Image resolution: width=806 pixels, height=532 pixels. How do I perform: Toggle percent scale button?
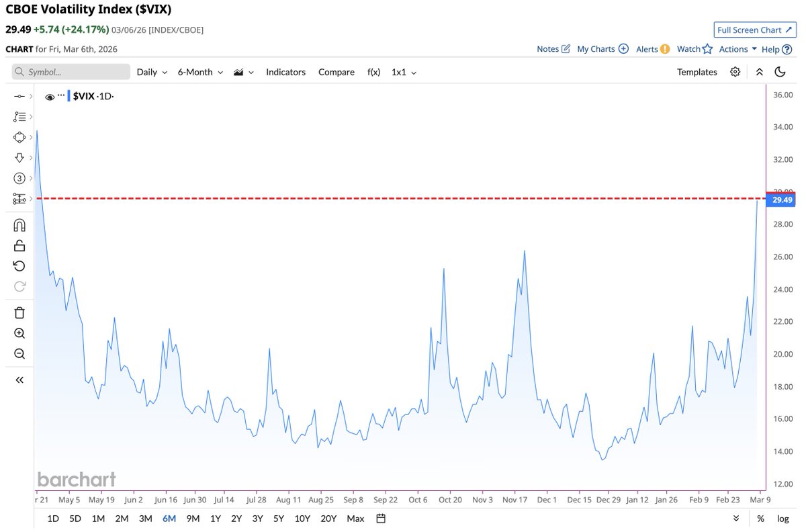tap(760, 518)
